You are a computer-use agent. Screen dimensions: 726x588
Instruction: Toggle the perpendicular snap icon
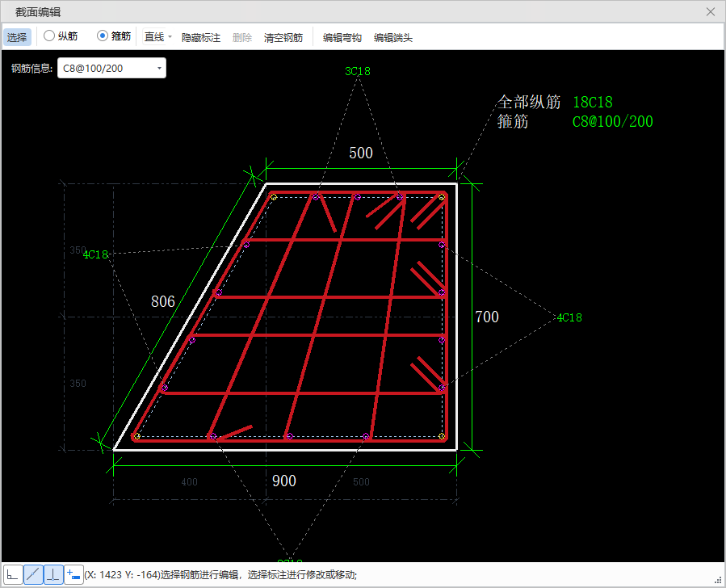pyautogui.click(x=54, y=574)
